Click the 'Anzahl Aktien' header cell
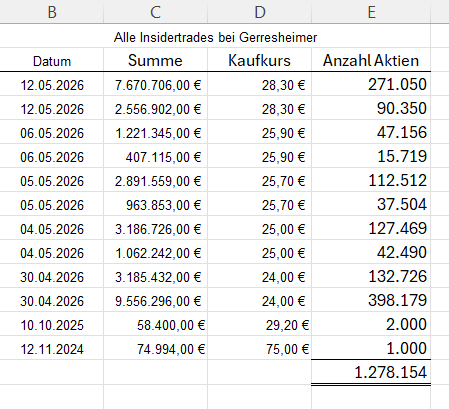Viewport: 449px width, 409px height. click(x=371, y=60)
